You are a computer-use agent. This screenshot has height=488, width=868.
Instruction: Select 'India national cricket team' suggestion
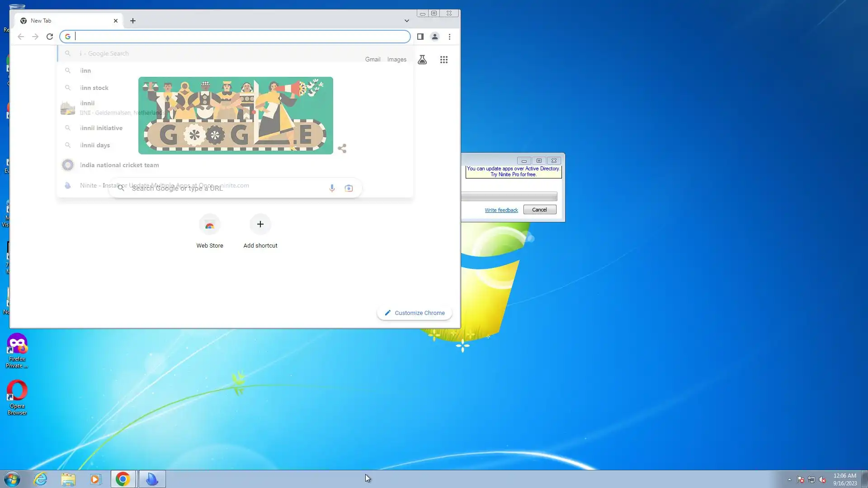(x=119, y=165)
